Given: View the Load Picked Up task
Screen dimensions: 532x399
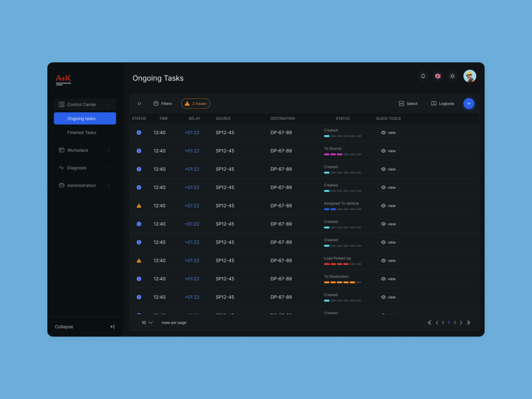Looking at the screenshot, I should [388, 261].
